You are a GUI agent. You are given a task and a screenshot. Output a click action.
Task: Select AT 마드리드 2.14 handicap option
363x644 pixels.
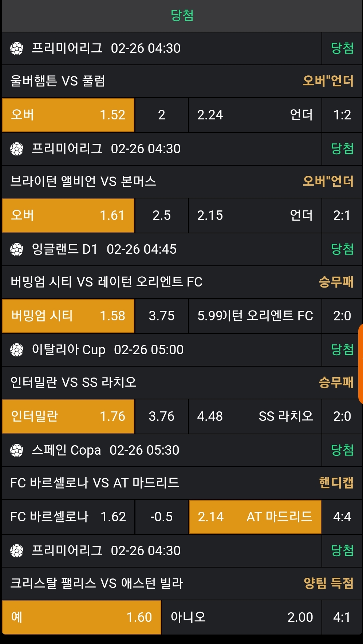(x=255, y=517)
